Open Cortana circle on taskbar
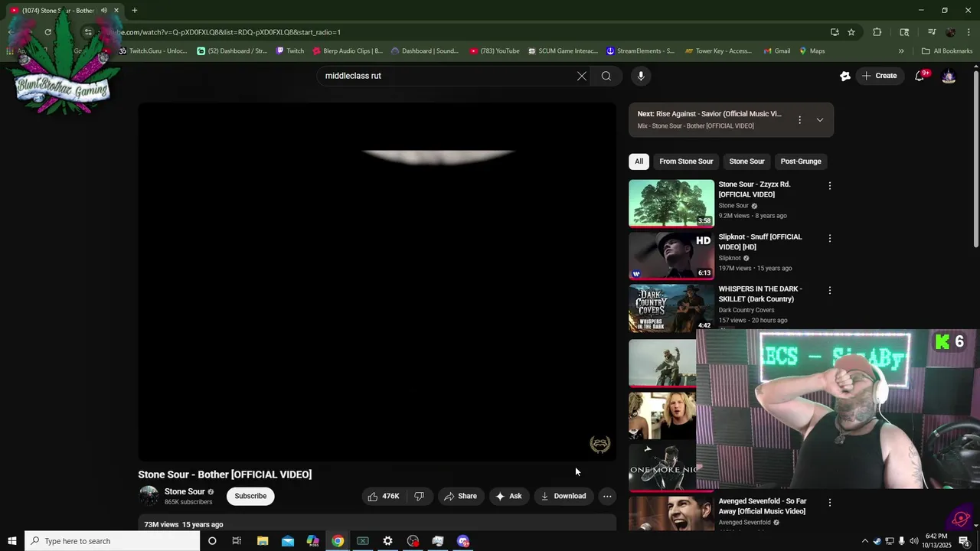The height and width of the screenshot is (551, 980). [x=212, y=541]
